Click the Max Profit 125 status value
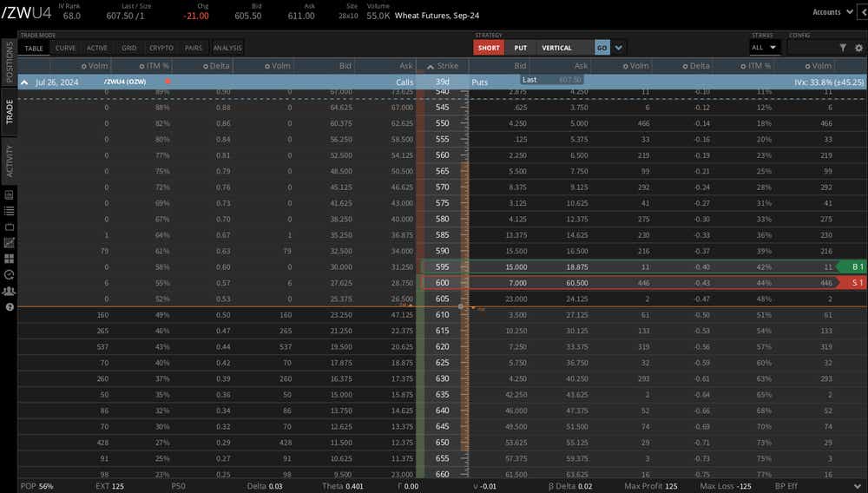Viewport: 868px width, 493px height. click(x=651, y=486)
